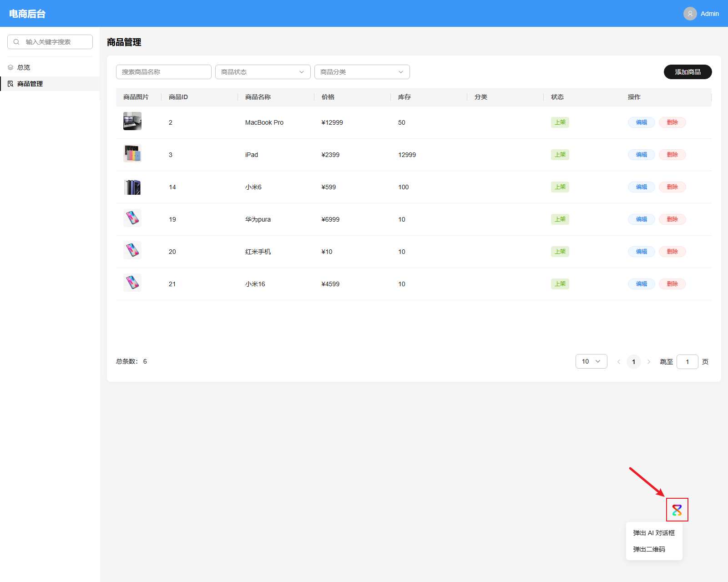Open the 红米手机 product thumbnail
This screenshot has width=728, height=582.
pos(132,250)
